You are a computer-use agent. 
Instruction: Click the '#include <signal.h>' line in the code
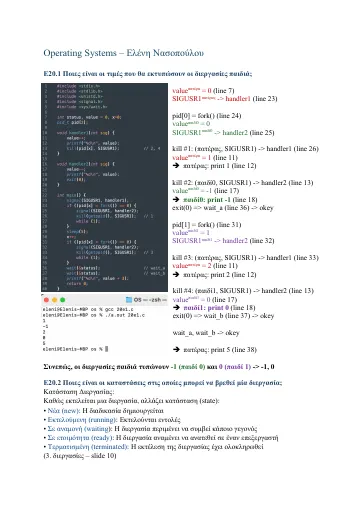click(x=80, y=101)
